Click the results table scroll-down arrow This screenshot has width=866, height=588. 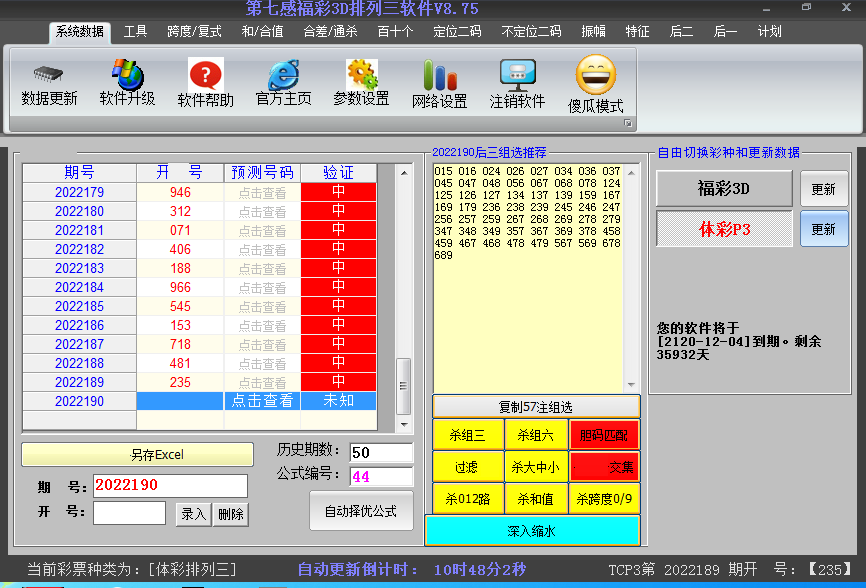(404, 425)
